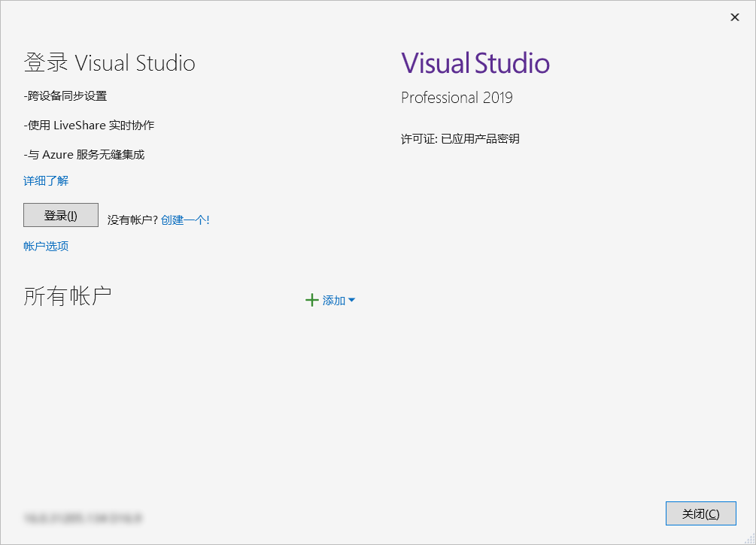Click the 所有帐户 section header

coord(67,295)
